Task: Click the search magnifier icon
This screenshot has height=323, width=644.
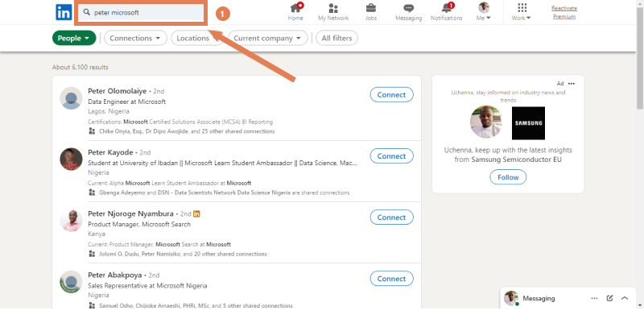Action: coord(87,12)
